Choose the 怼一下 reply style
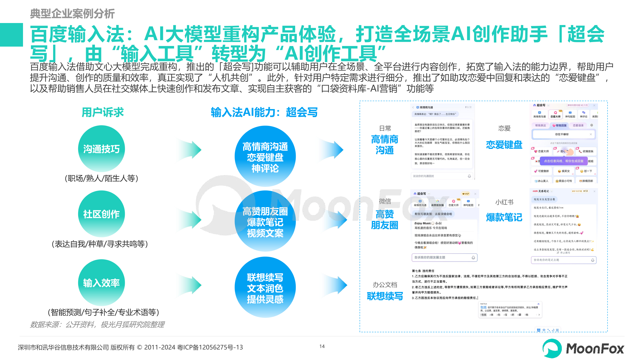This screenshot has height=362, width=644. point(586,171)
